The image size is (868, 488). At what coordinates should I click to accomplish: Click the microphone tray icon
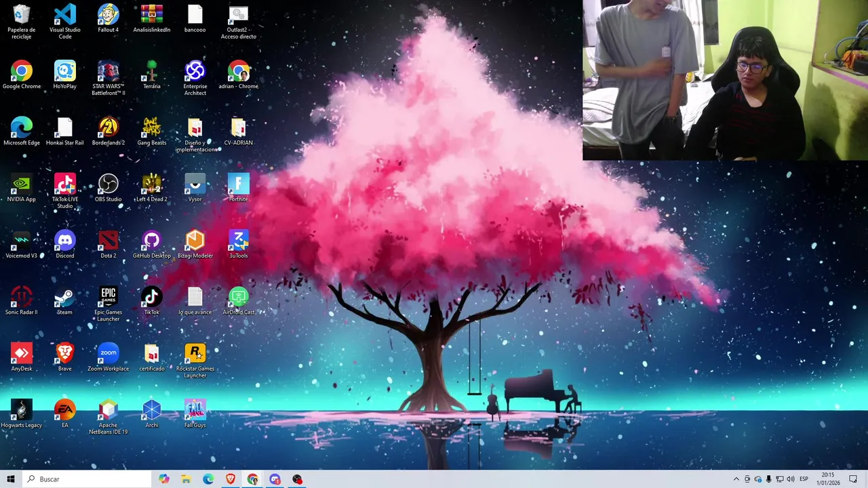pos(769,479)
